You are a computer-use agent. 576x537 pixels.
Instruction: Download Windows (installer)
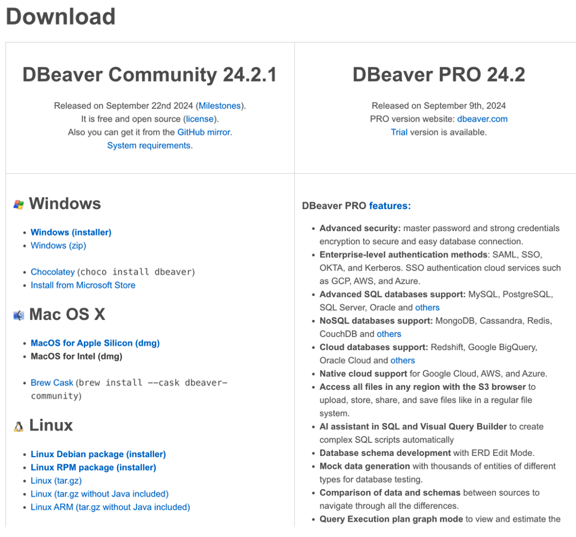(71, 232)
